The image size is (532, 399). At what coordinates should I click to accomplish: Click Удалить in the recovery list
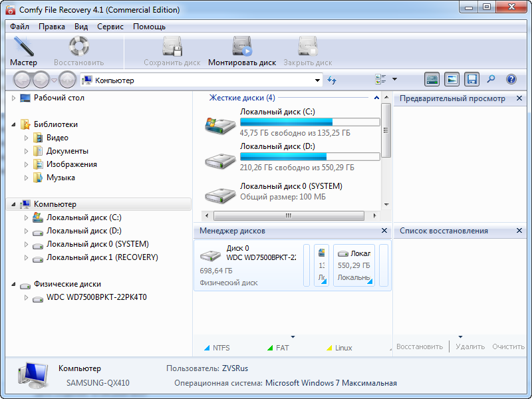470,346
